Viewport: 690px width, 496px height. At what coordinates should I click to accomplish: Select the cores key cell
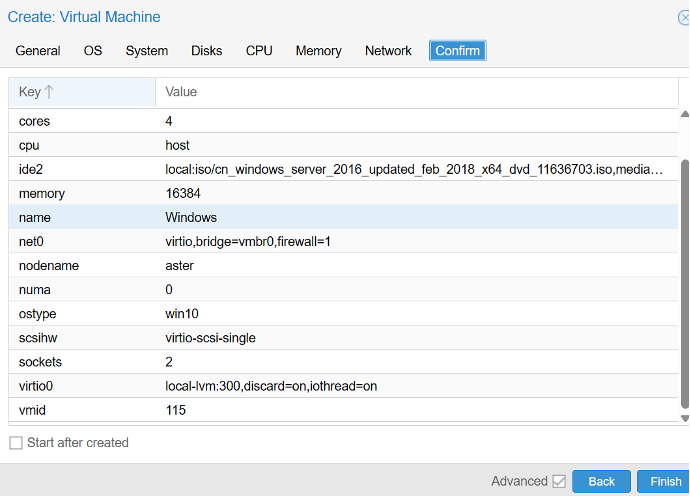[82, 121]
